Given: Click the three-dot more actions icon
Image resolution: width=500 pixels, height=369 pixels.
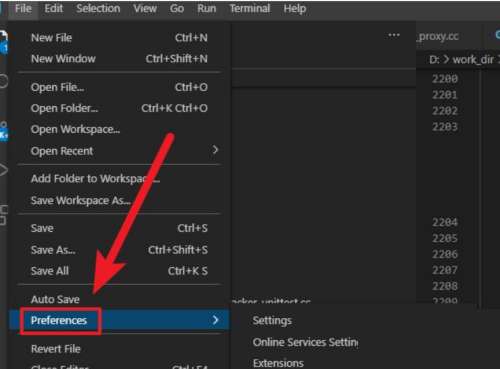Looking at the screenshot, I should point(394,35).
